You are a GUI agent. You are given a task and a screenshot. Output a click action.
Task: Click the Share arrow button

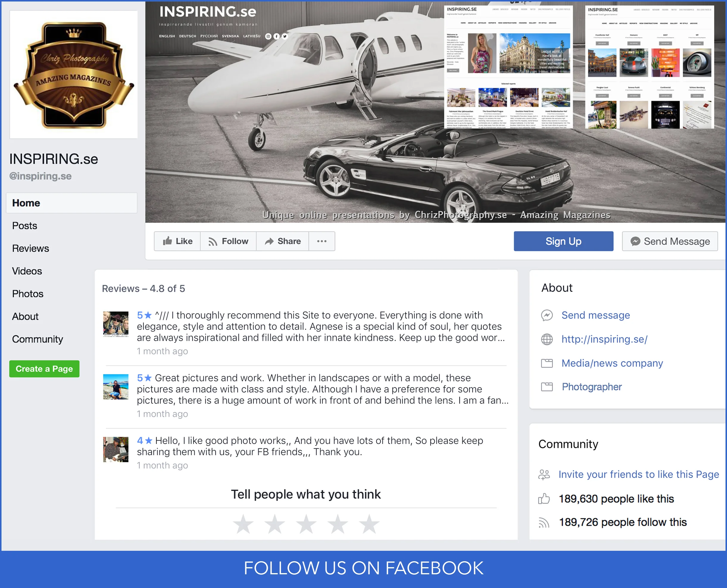point(282,241)
